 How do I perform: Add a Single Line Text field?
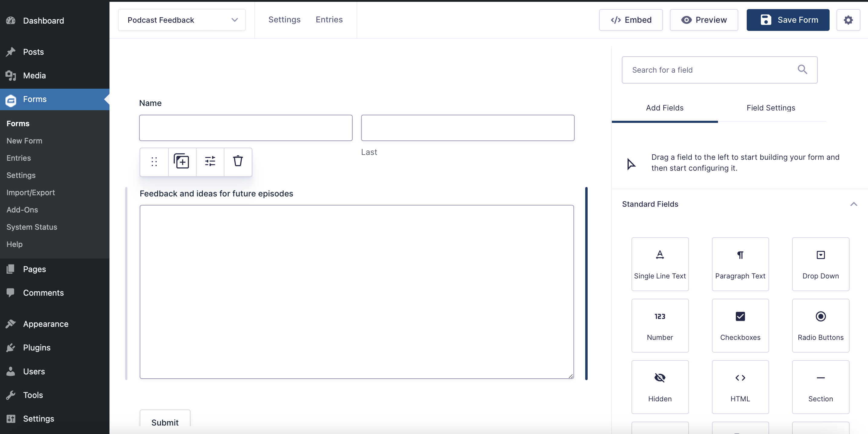(660, 264)
